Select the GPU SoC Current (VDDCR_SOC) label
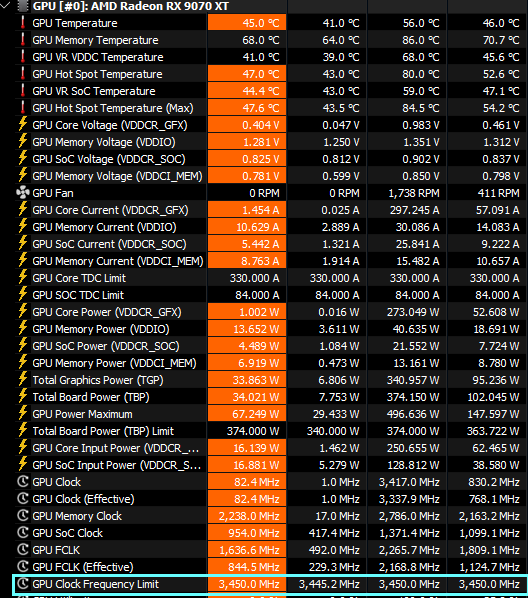Image resolution: width=528 pixels, height=598 pixels. (109, 244)
